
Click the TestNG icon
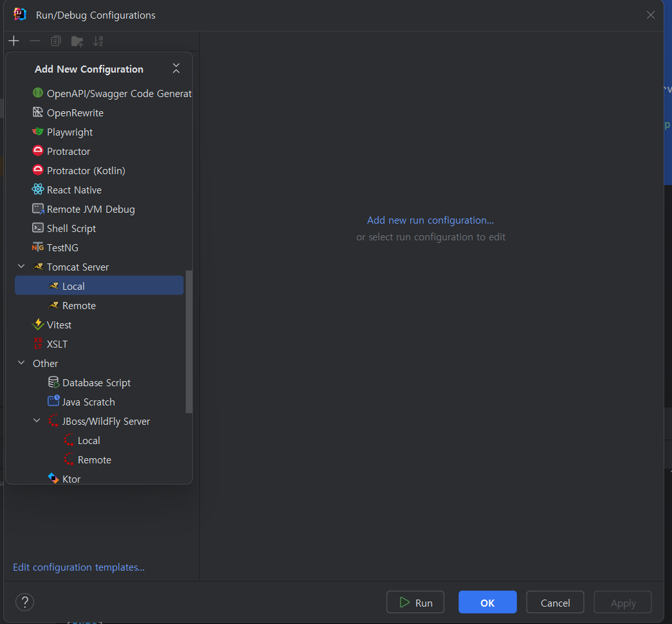[x=38, y=247]
